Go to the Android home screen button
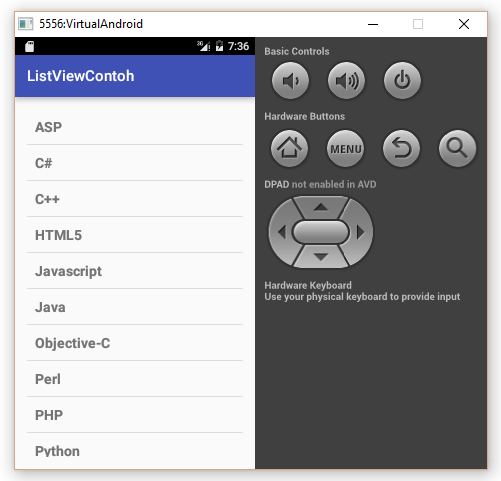This screenshot has width=501, height=481. pyautogui.click(x=289, y=148)
